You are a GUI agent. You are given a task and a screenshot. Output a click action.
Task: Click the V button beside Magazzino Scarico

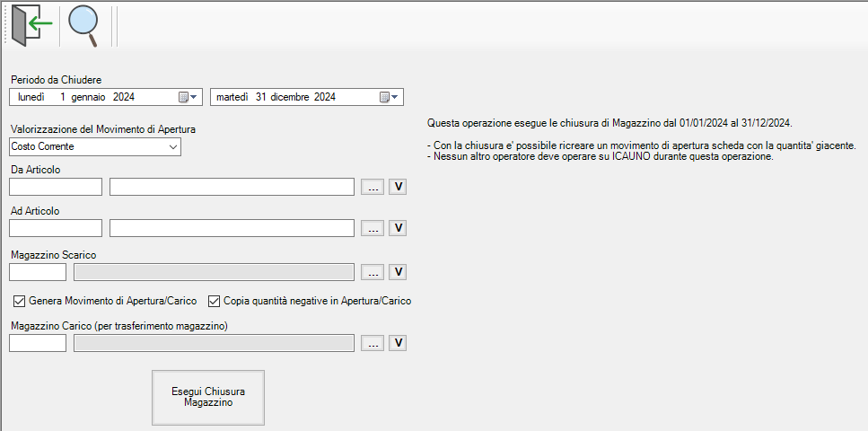pyautogui.click(x=398, y=272)
